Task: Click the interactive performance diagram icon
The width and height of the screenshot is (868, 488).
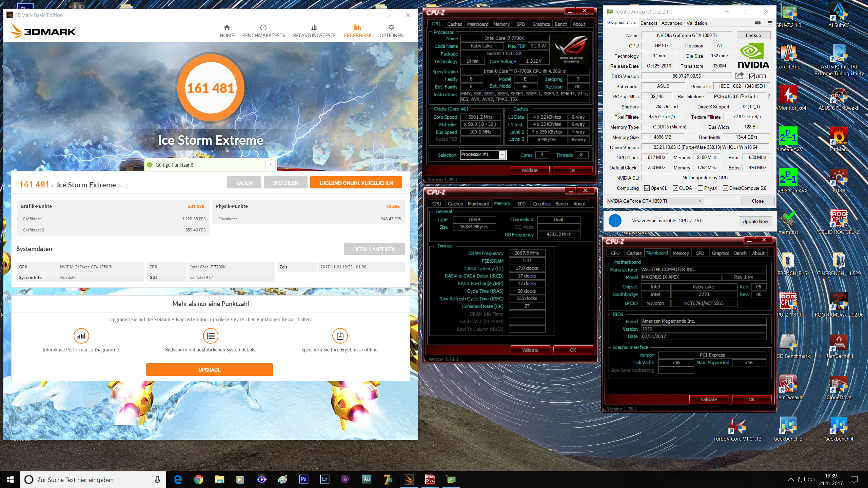Action: pos(81,336)
